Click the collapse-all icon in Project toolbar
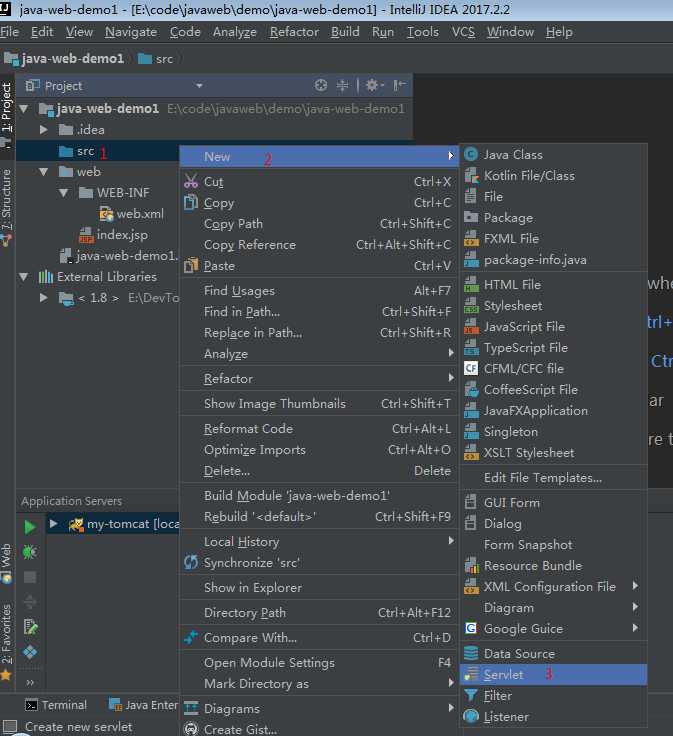The width and height of the screenshot is (673, 736). pos(343,85)
